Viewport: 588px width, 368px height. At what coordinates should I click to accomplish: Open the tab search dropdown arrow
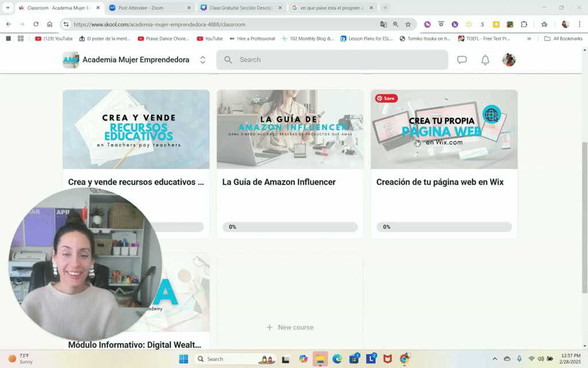pyautogui.click(x=8, y=7)
